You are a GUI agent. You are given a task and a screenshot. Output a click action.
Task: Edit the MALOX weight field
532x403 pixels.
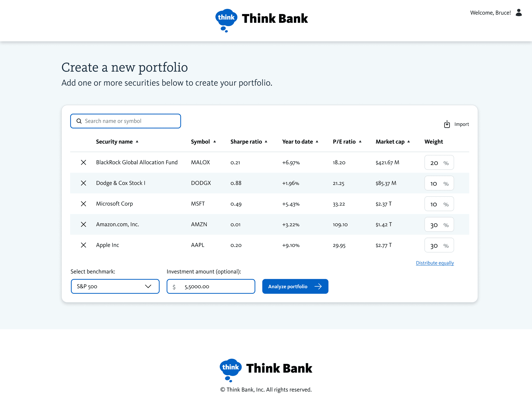click(x=439, y=163)
